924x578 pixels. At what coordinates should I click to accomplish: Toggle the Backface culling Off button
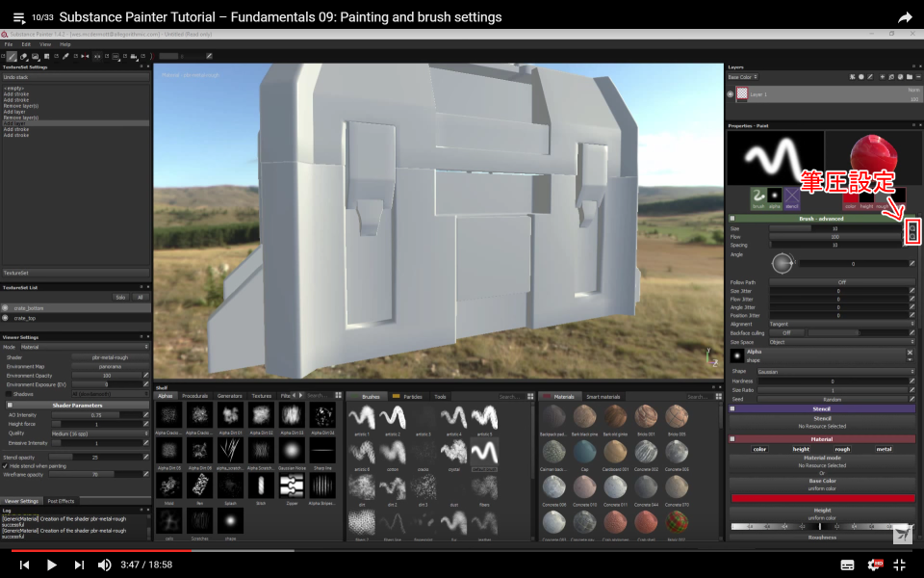click(786, 332)
